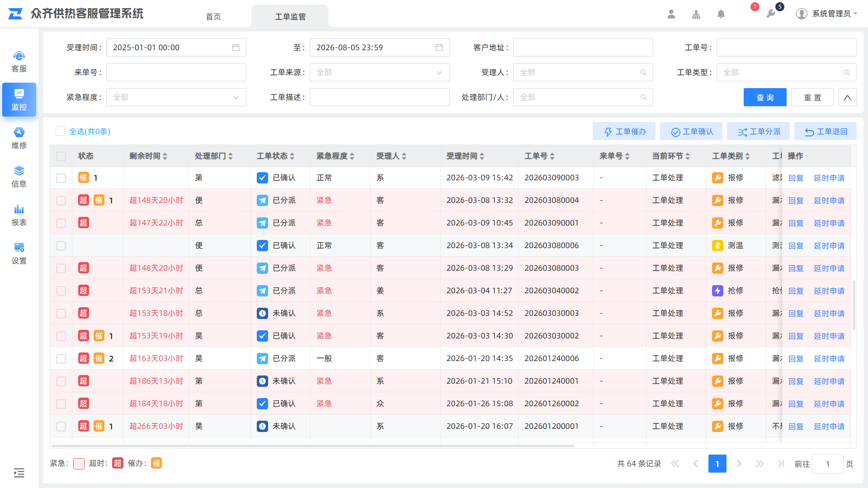The image size is (868, 488).
Task: Switch to the 首页 tab
Action: point(213,17)
